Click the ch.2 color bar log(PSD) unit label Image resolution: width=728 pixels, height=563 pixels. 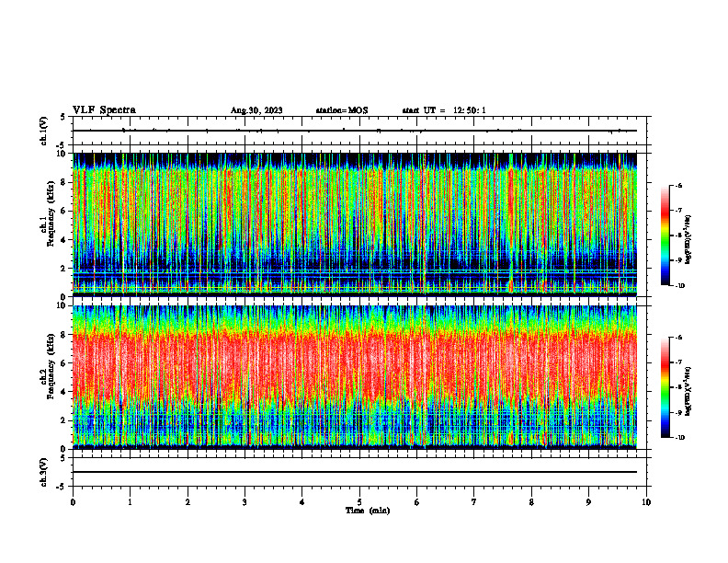(688, 391)
